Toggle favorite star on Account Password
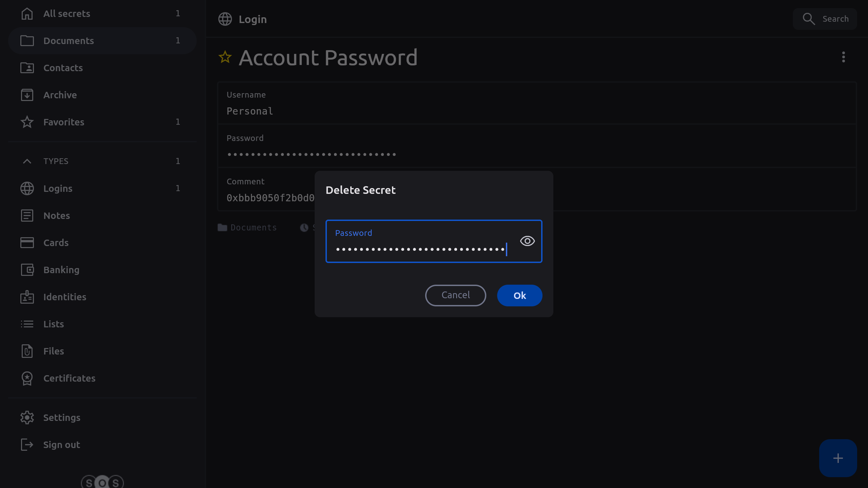 225,57
